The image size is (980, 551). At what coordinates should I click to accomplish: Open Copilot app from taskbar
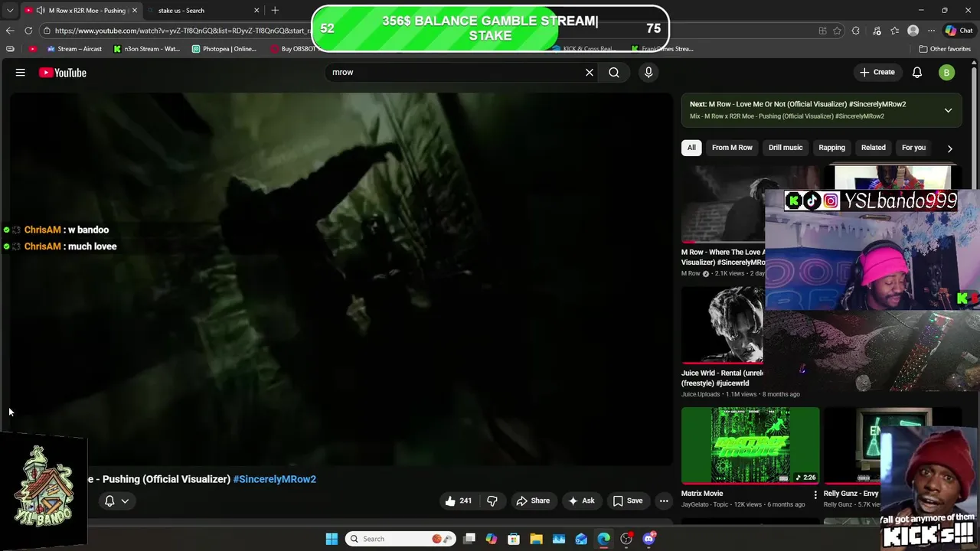pyautogui.click(x=492, y=539)
